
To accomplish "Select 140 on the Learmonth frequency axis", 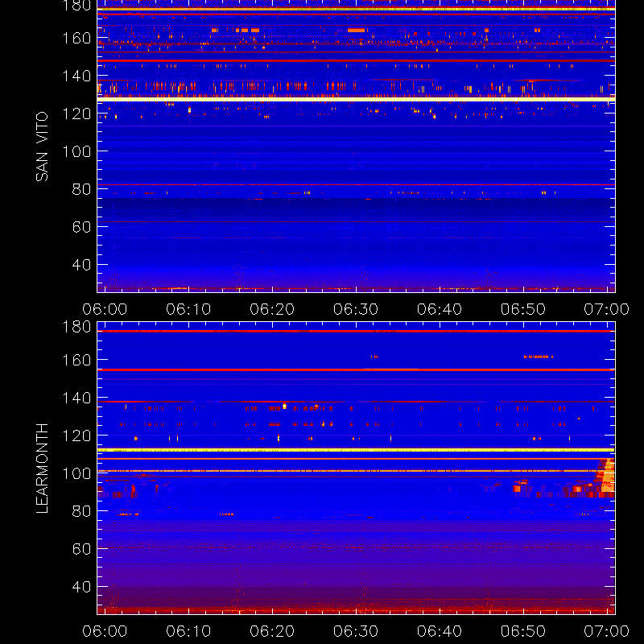I will [76, 398].
